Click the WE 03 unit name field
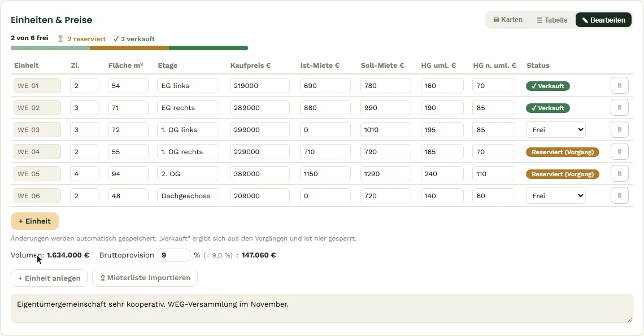 tap(37, 130)
